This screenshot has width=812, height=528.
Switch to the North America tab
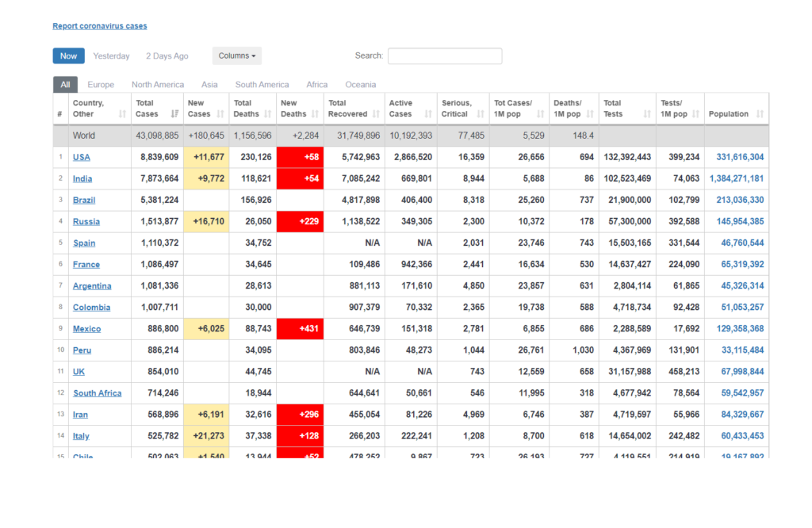pyautogui.click(x=158, y=84)
